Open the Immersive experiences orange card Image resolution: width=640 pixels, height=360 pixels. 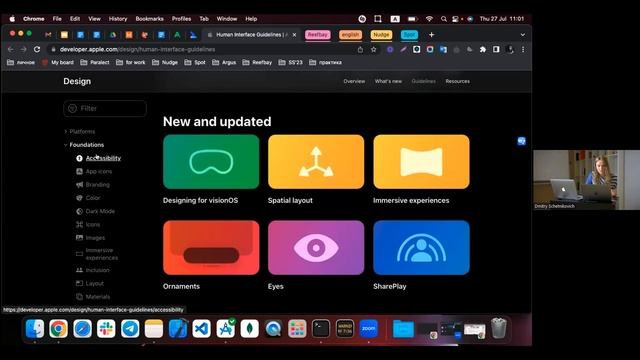(421, 162)
